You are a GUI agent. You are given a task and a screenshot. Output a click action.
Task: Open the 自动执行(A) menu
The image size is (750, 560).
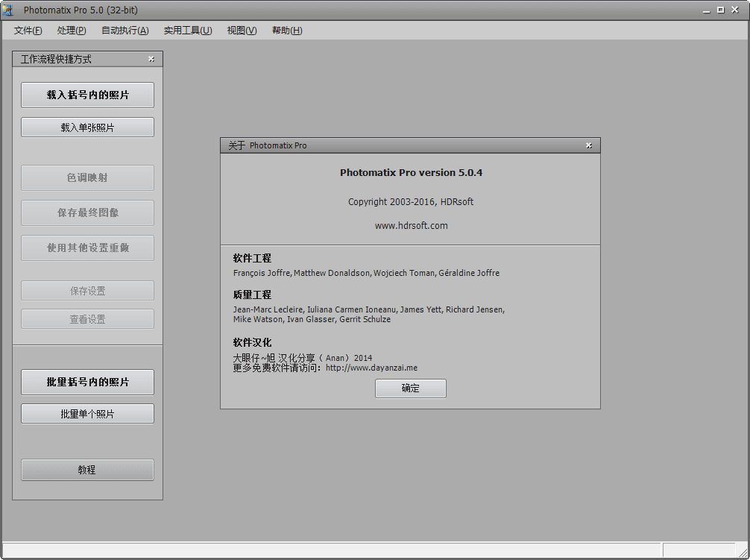click(x=125, y=31)
